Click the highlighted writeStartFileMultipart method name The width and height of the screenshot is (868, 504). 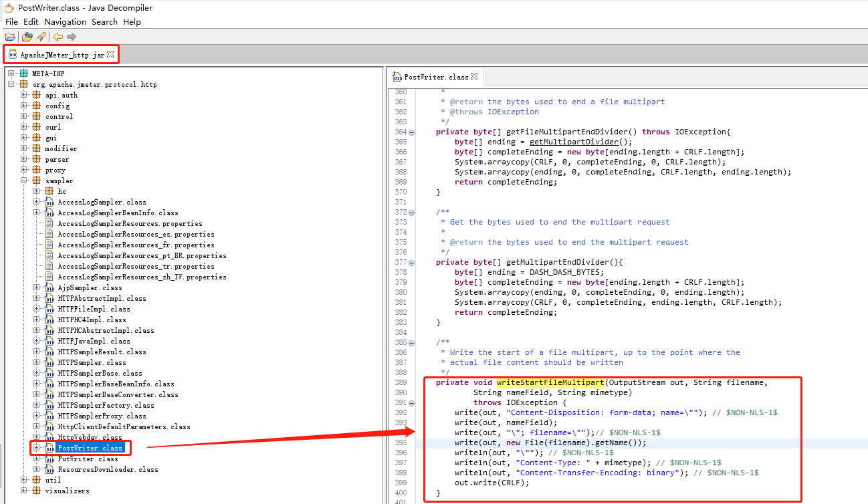pos(550,382)
